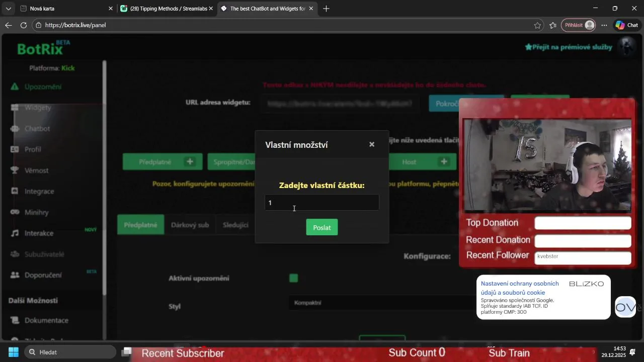Image resolution: width=644 pixels, height=362 pixels.
Task: Open Interakce music note icon
Action: pyautogui.click(x=15, y=233)
